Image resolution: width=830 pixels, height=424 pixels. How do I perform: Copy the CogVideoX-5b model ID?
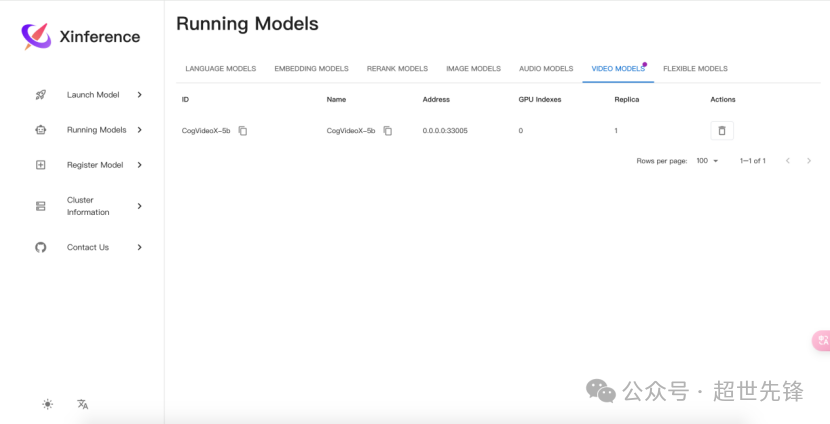pos(242,131)
